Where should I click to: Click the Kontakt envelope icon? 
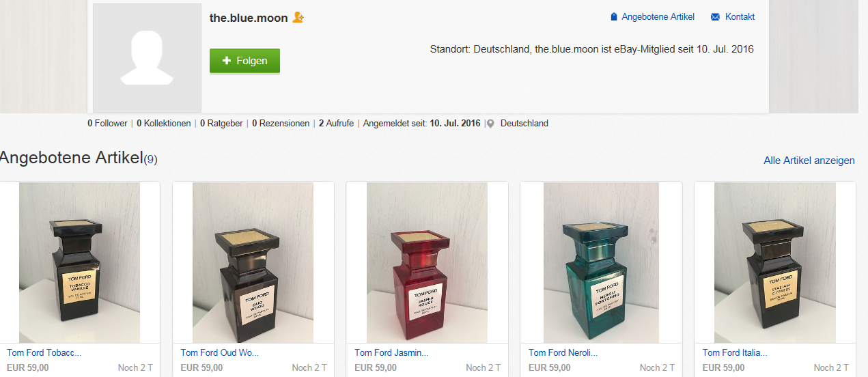715,17
